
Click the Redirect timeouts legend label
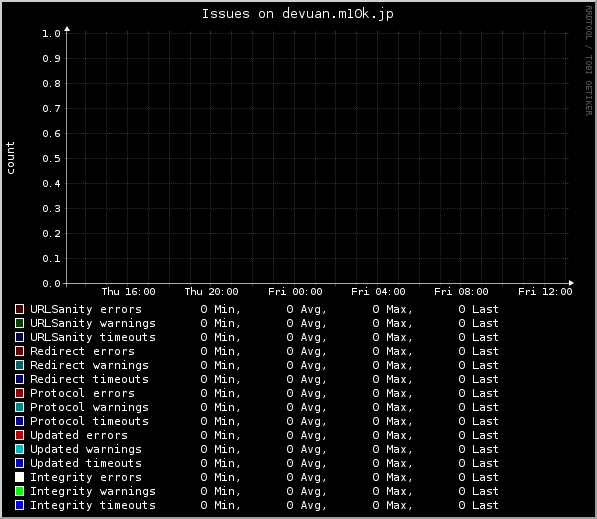point(89,379)
